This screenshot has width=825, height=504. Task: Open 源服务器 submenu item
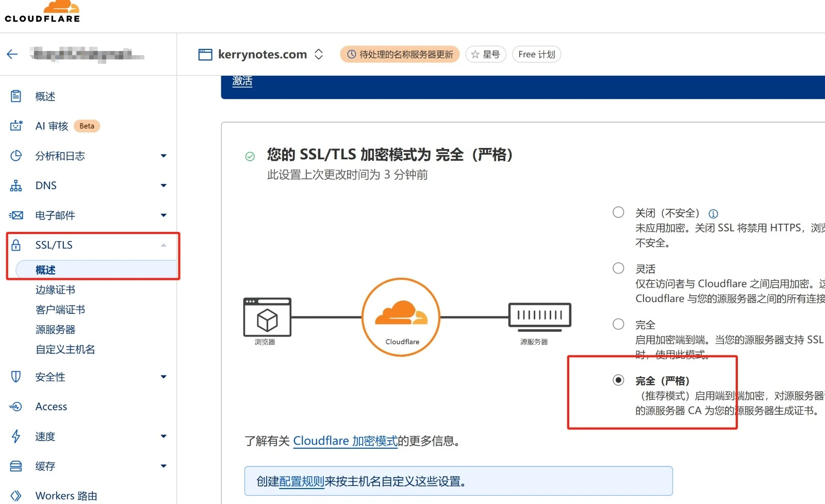(55, 329)
